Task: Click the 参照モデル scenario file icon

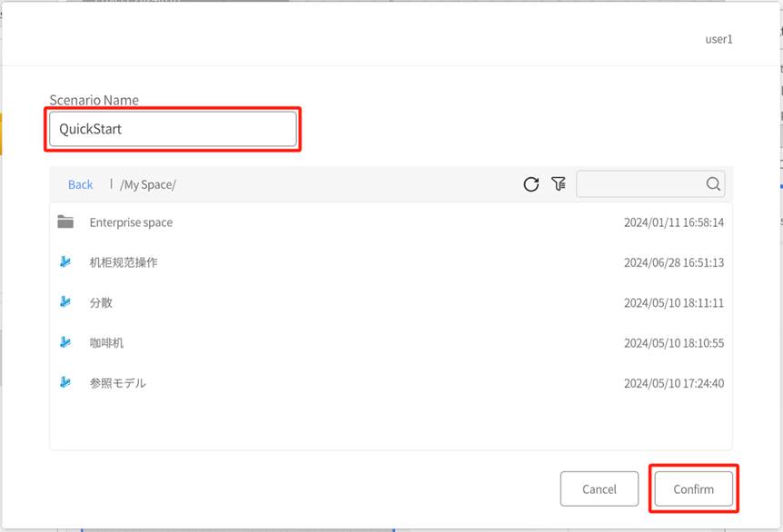Action: [65, 382]
